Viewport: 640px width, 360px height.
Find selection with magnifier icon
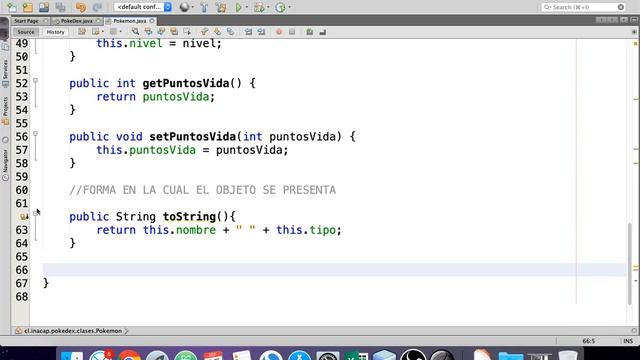click(x=135, y=32)
